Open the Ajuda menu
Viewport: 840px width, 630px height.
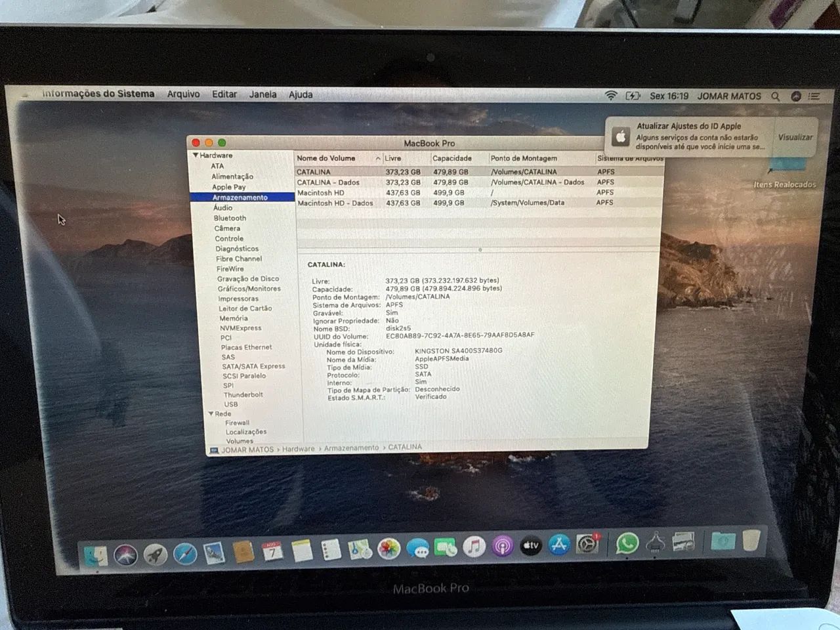pyautogui.click(x=301, y=94)
